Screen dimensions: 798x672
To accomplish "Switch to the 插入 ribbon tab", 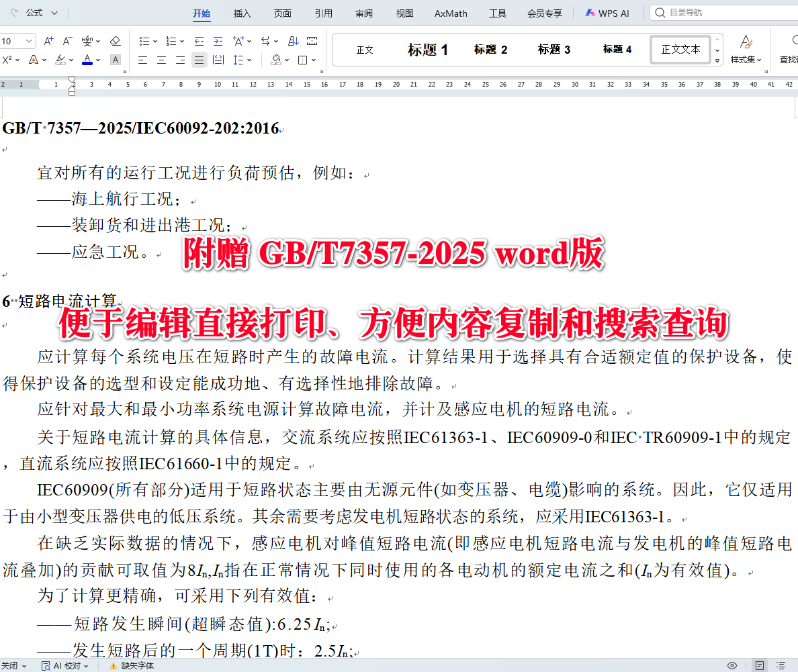I will (x=242, y=13).
